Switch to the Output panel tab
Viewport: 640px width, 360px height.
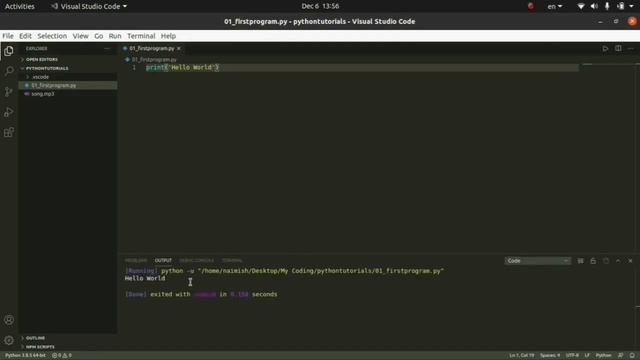pyautogui.click(x=163, y=260)
